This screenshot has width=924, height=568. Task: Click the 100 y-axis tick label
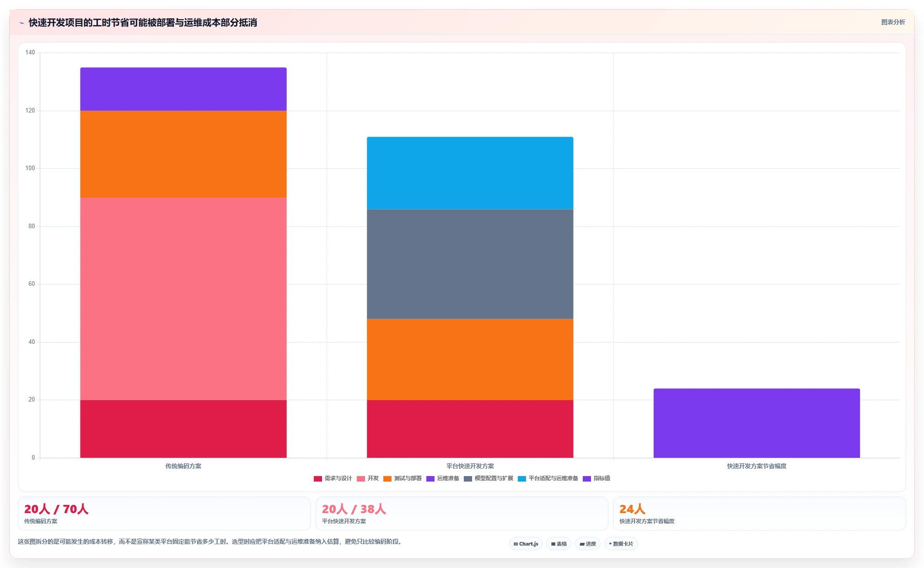pos(30,168)
